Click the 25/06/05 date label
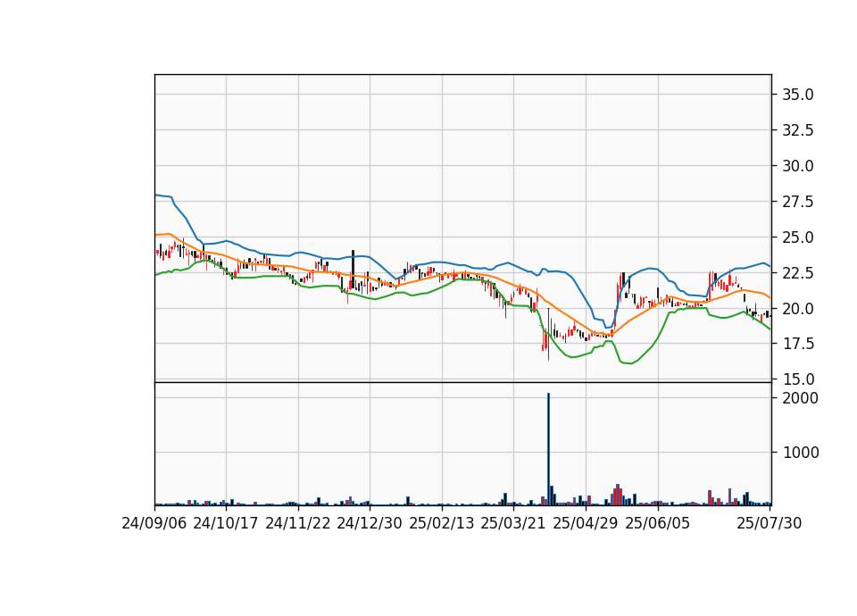This screenshot has width=857, height=616. (x=658, y=524)
